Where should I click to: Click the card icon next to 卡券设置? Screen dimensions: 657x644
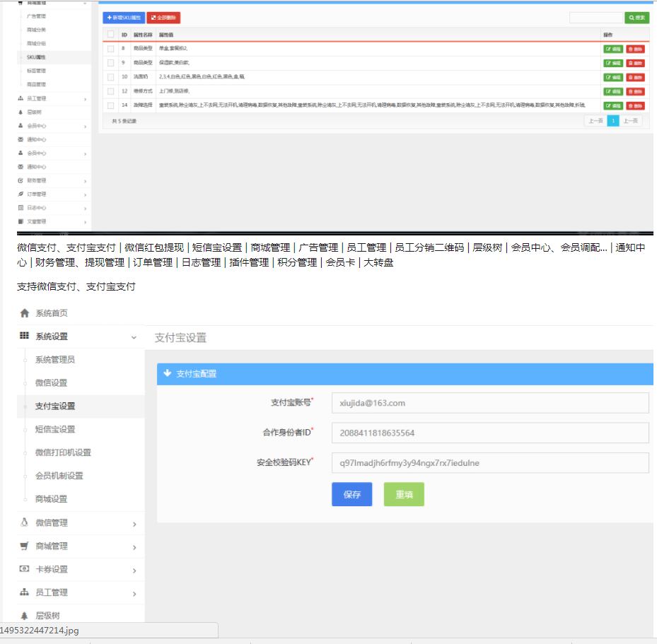pyautogui.click(x=25, y=569)
